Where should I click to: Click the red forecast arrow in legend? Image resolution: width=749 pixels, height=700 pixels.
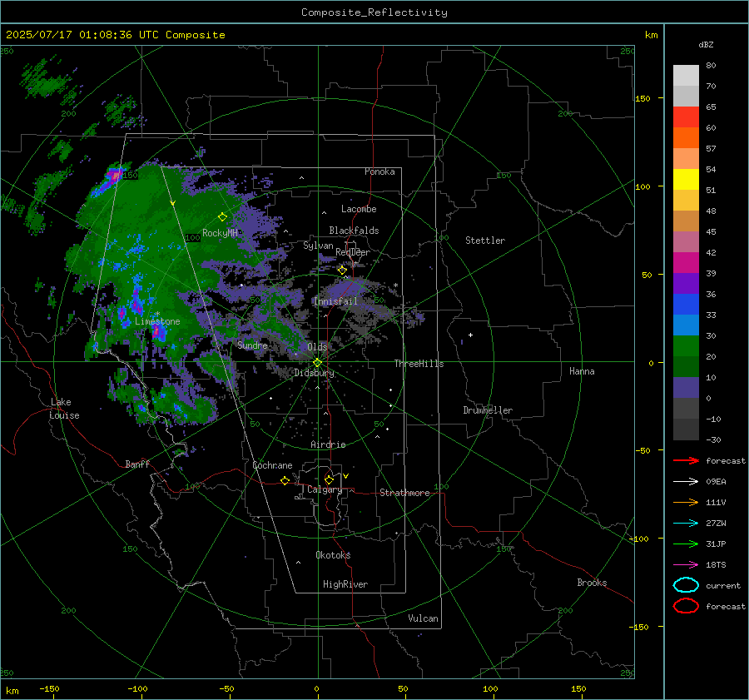[x=686, y=460]
